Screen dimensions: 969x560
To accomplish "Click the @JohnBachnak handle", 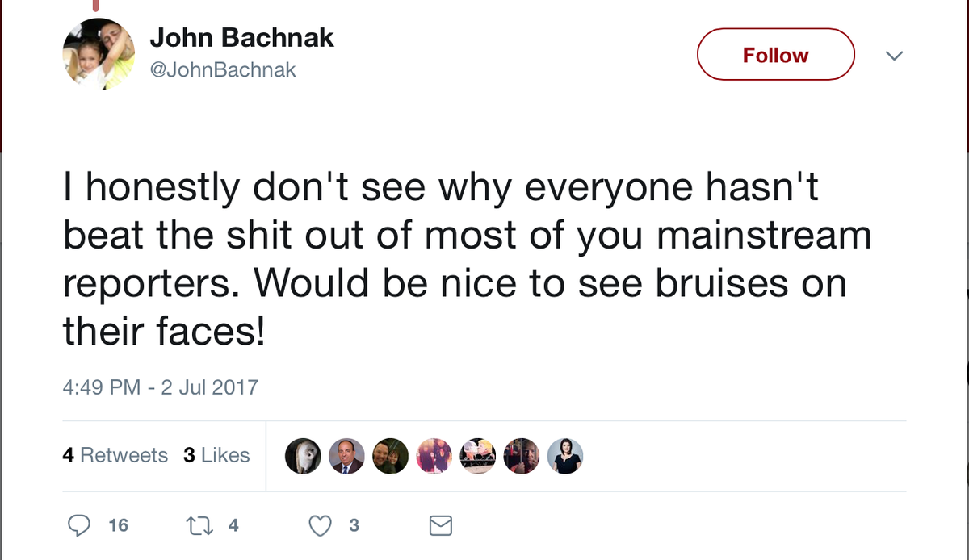I will tap(223, 70).
